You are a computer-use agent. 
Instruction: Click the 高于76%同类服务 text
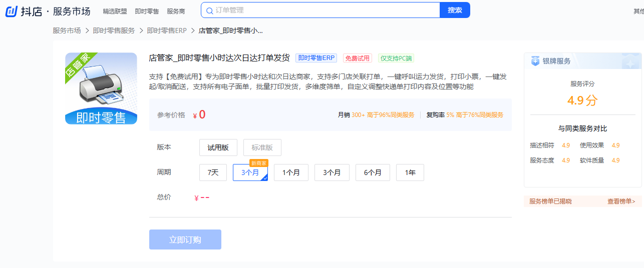pos(480,115)
